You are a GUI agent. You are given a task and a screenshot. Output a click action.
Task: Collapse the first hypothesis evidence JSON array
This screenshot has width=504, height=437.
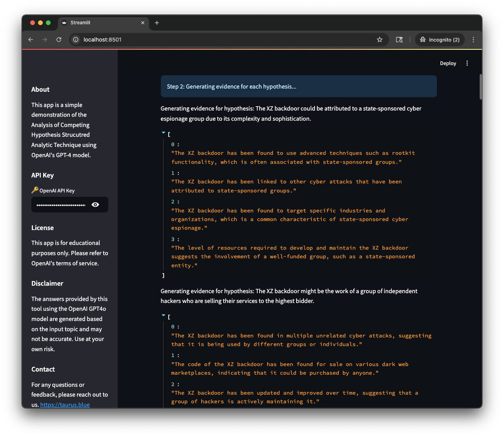[164, 133]
